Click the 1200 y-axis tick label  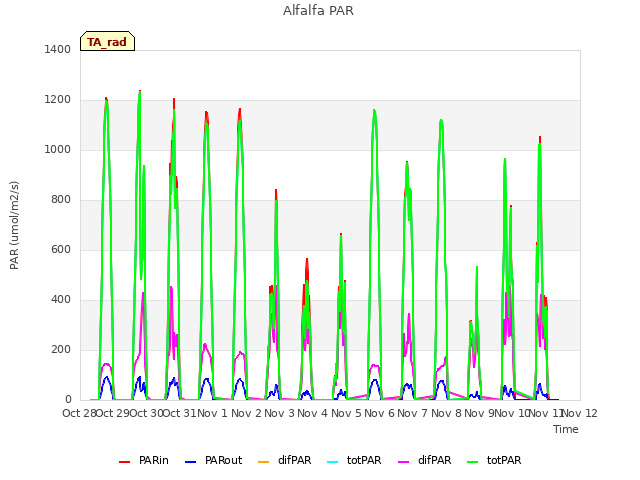pos(58,100)
